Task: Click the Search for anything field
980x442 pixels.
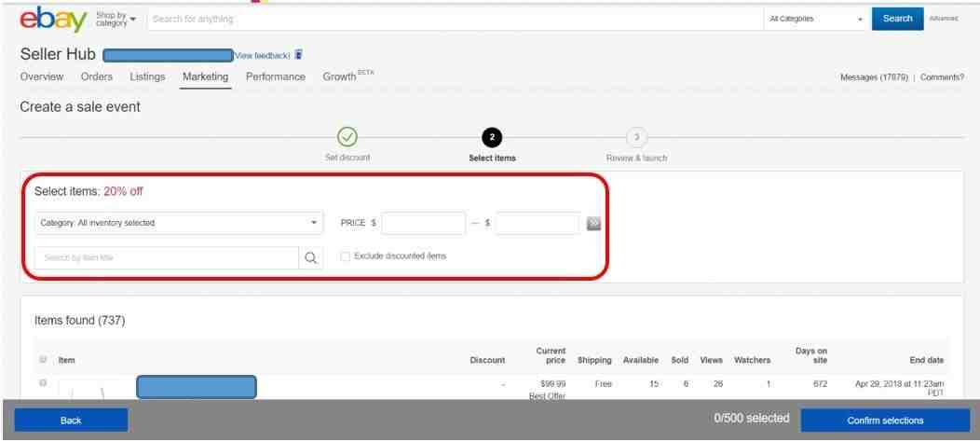Action: pos(455,19)
